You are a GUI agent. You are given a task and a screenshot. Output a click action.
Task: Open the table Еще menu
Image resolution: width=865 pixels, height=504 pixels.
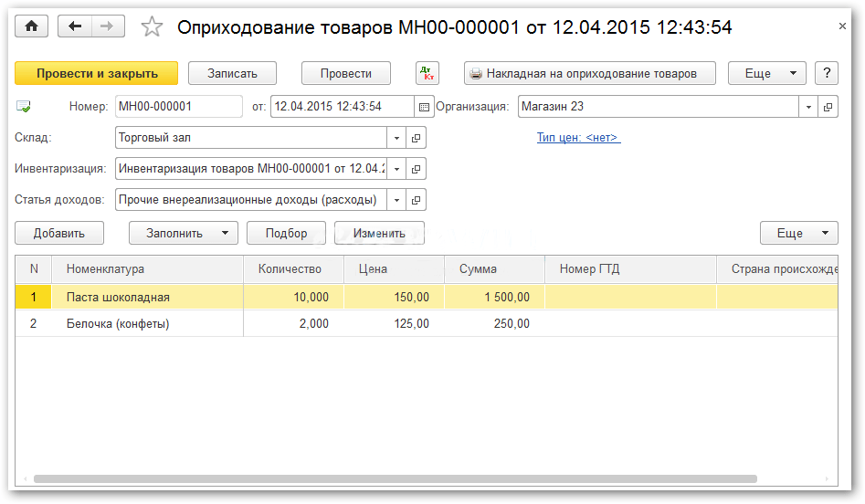pyautogui.click(x=798, y=233)
